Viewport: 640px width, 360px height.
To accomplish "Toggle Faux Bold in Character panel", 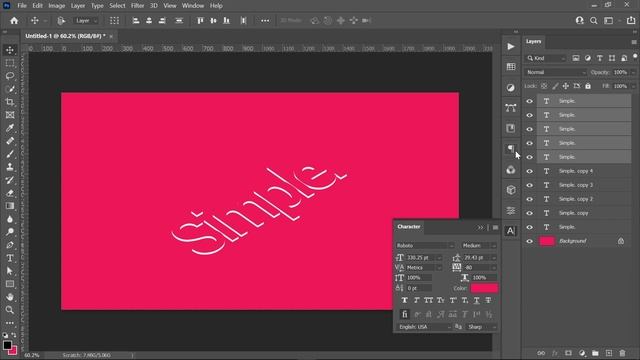I will 404,300.
